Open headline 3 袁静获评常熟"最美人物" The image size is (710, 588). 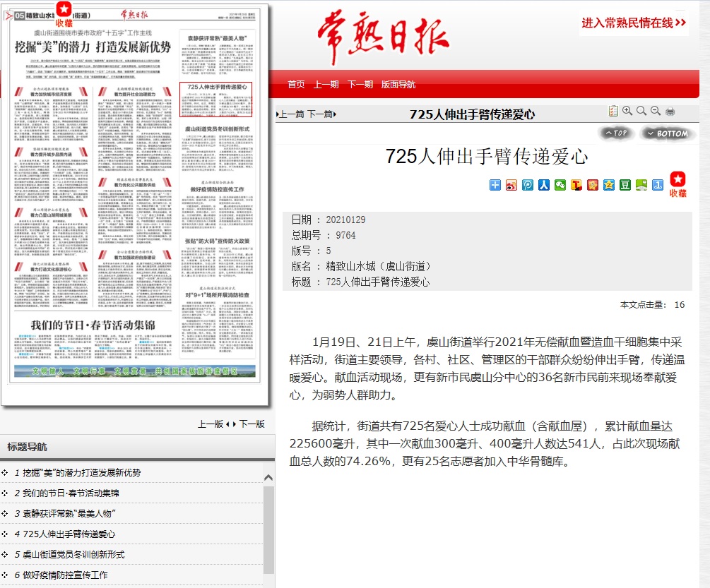(x=69, y=513)
